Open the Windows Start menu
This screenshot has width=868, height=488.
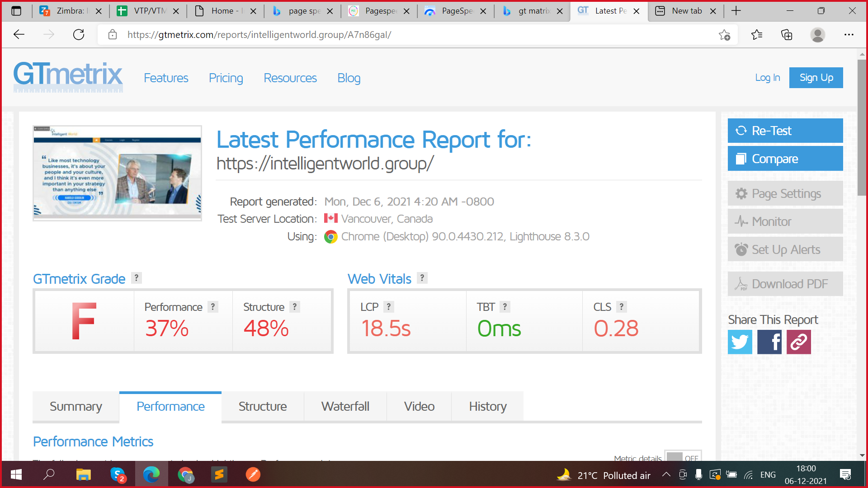tap(16, 474)
